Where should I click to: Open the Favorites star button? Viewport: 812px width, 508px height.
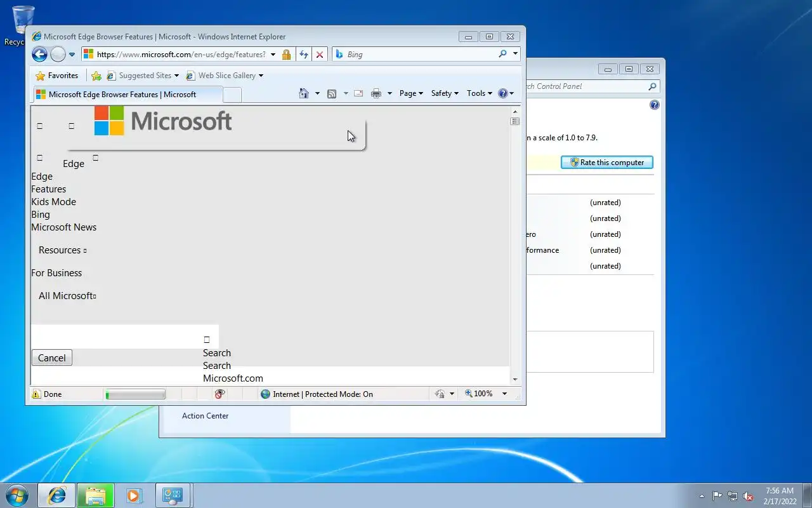tap(57, 76)
